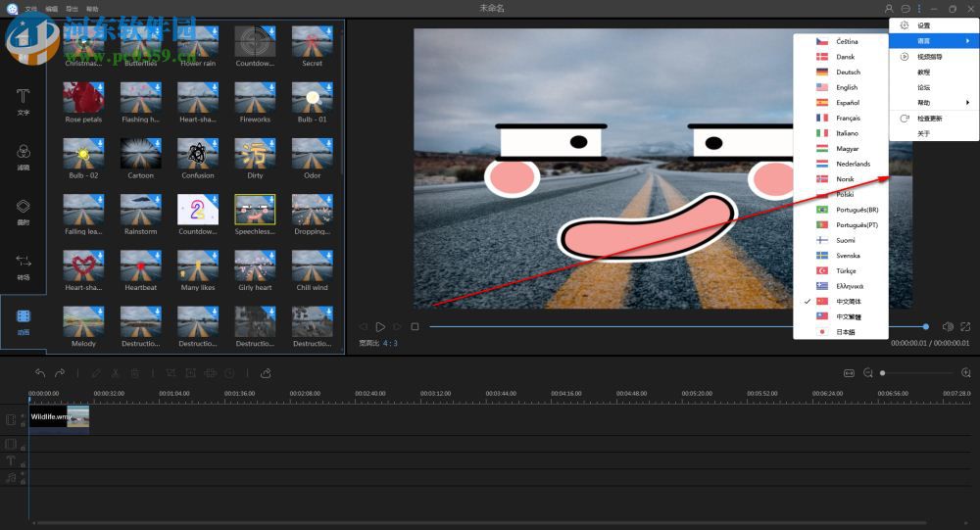Click the play button under the preview

point(380,326)
